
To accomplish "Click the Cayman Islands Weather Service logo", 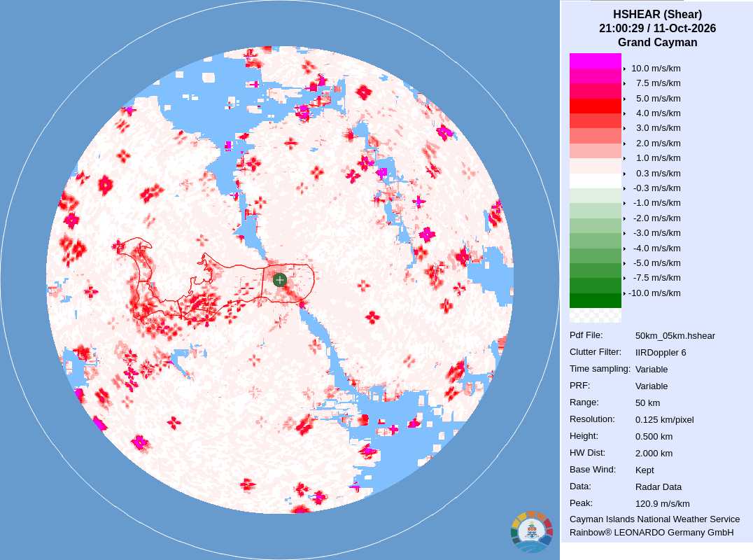I will point(532,532).
